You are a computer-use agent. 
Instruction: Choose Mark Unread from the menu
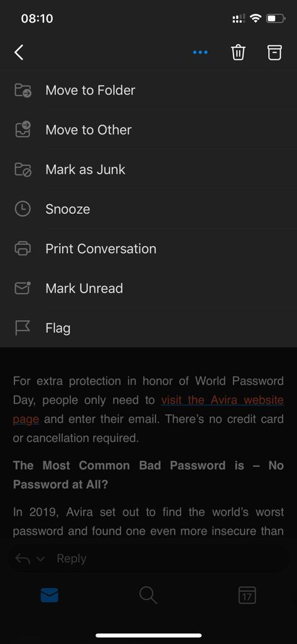pos(148,288)
